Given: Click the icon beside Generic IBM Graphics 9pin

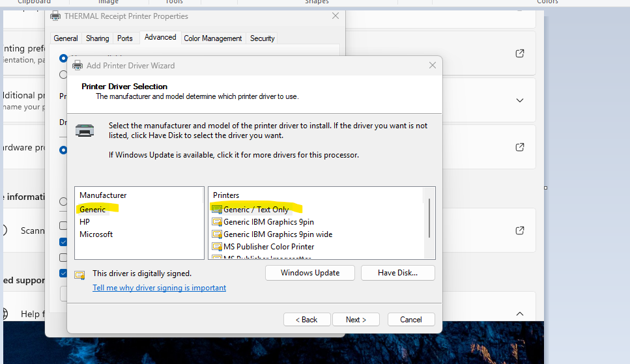Looking at the screenshot, I should point(217,222).
